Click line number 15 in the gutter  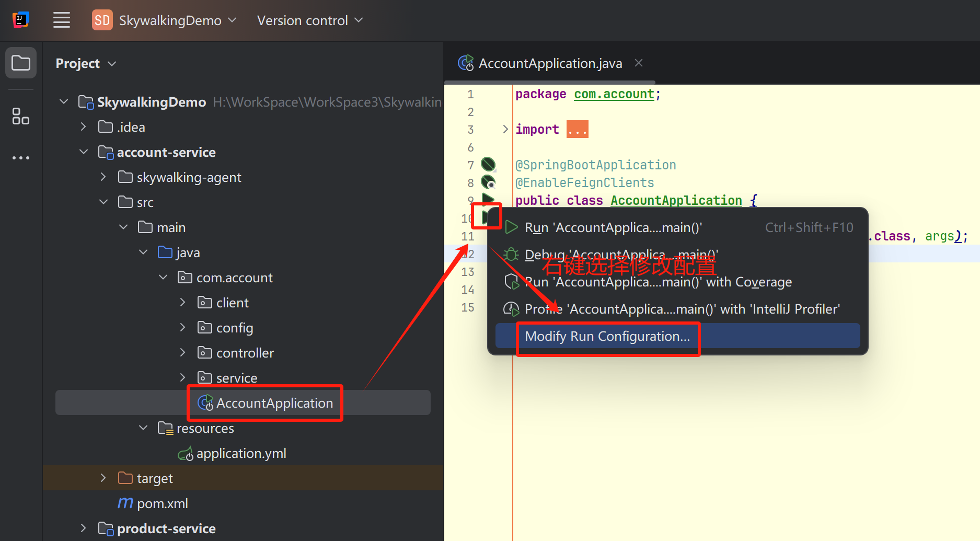(x=468, y=307)
